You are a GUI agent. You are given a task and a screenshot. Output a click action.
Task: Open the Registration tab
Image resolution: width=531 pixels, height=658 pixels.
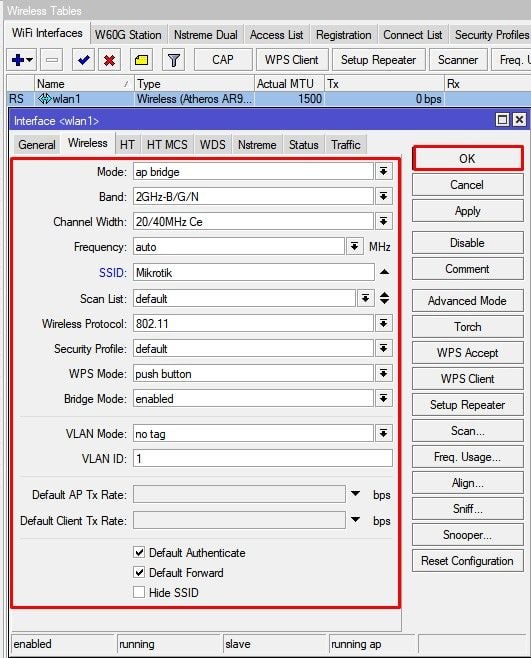(343, 35)
